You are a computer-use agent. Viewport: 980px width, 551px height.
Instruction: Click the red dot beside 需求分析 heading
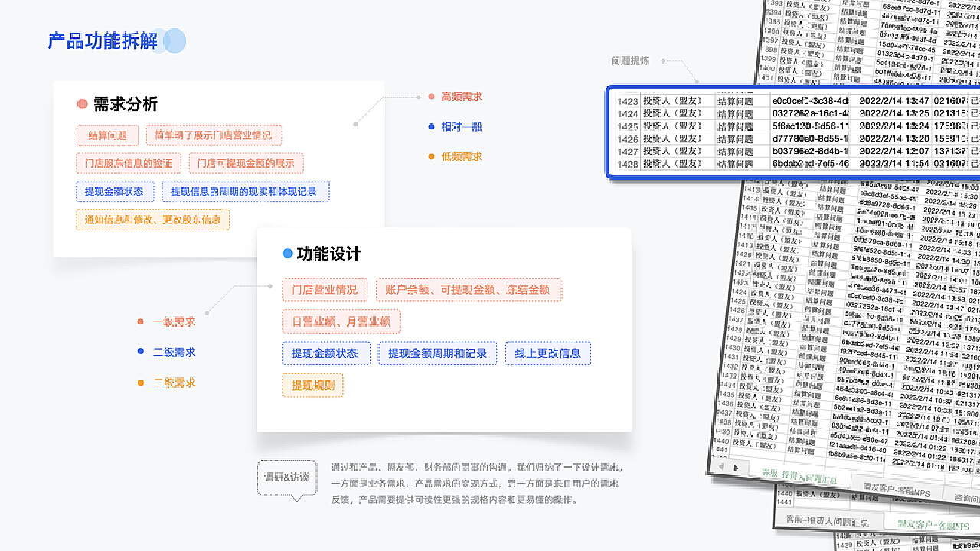[82, 105]
